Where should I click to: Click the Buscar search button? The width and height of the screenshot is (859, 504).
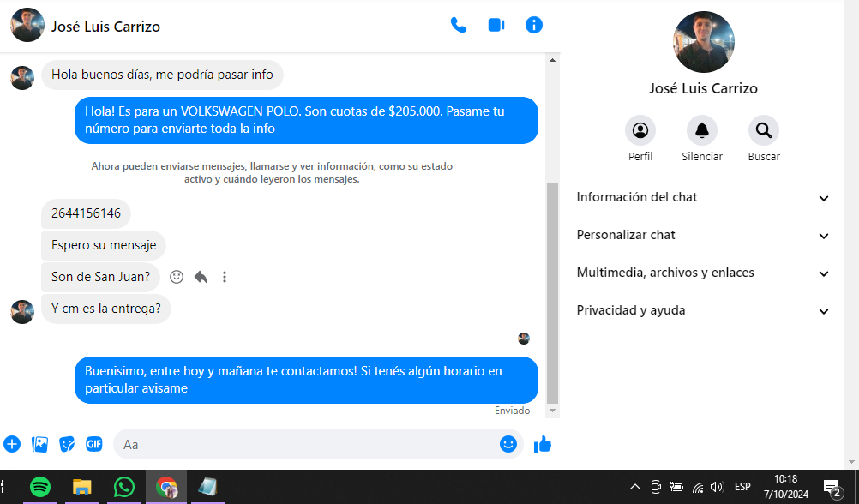764,130
